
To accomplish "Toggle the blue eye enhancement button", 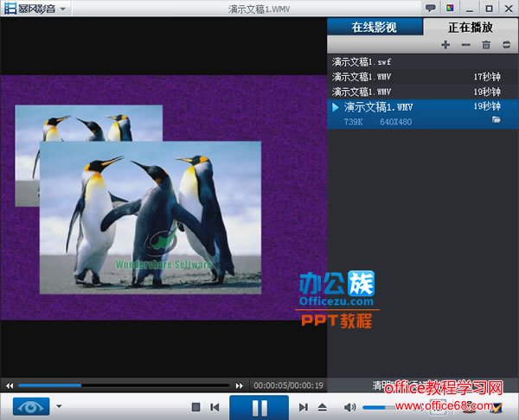I will coord(31,406).
